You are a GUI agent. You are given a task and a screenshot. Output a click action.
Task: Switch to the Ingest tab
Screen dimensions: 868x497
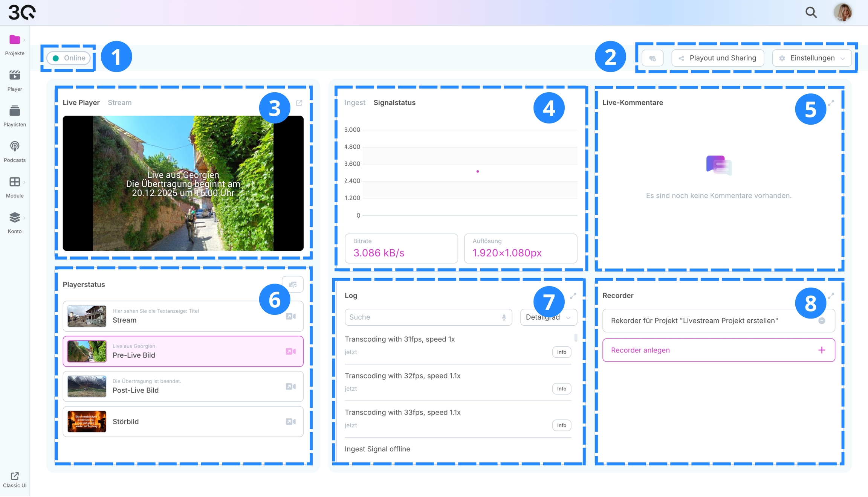click(x=355, y=102)
